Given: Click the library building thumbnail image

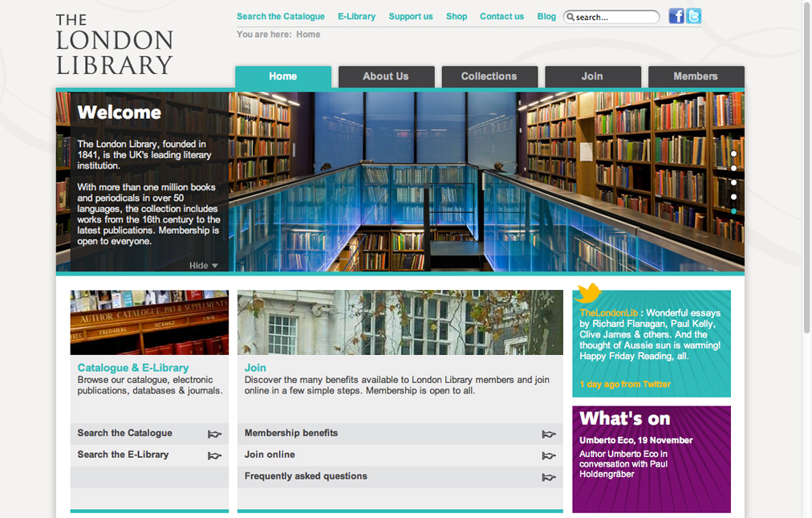Looking at the screenshot, I should (x=400, y=323).
